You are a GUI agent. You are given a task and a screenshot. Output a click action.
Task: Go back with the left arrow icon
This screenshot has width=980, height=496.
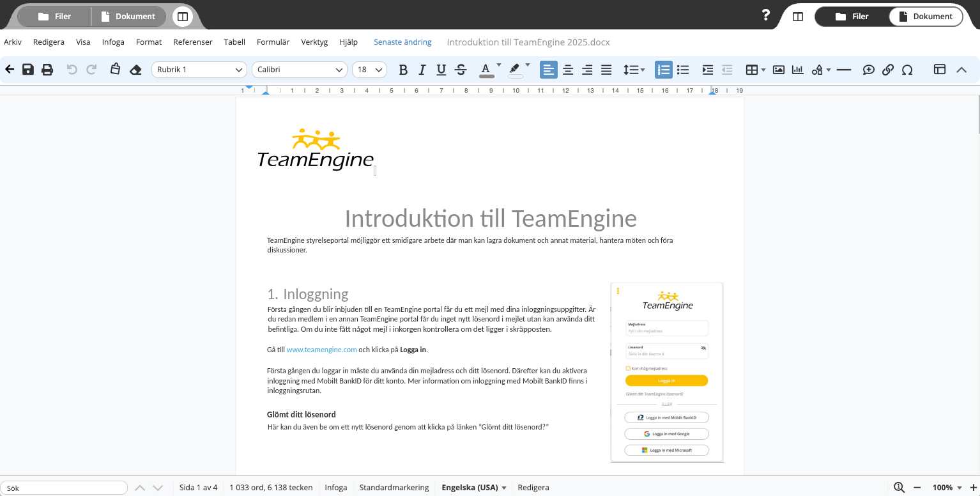click(x=10, y=70)
